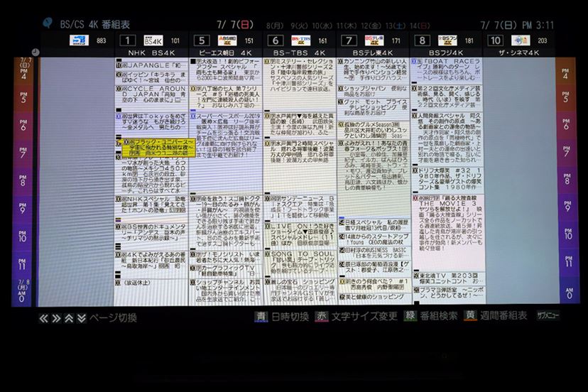Select channel number box 10
588x392 pixels.
pos(496,40)
